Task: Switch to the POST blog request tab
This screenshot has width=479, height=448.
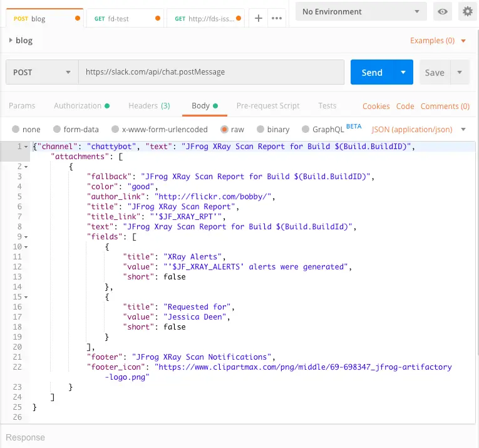Action: [x=44, y=18]
